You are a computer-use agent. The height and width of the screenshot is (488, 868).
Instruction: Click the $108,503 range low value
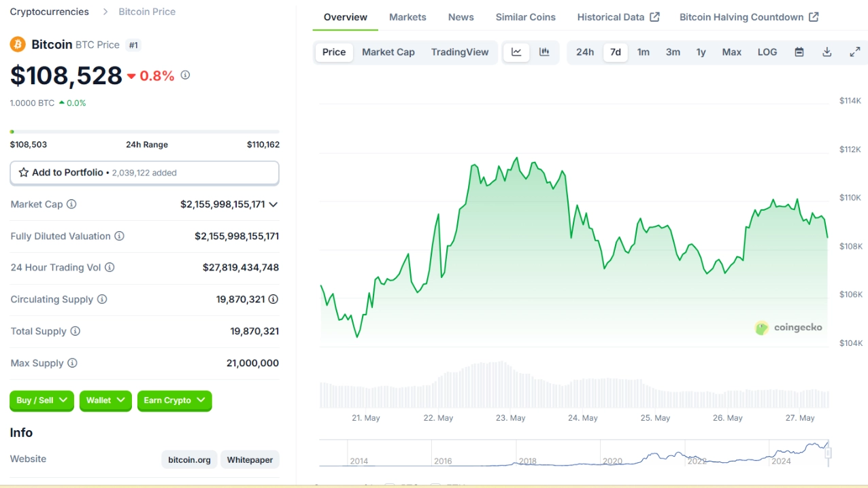(29, 145)
